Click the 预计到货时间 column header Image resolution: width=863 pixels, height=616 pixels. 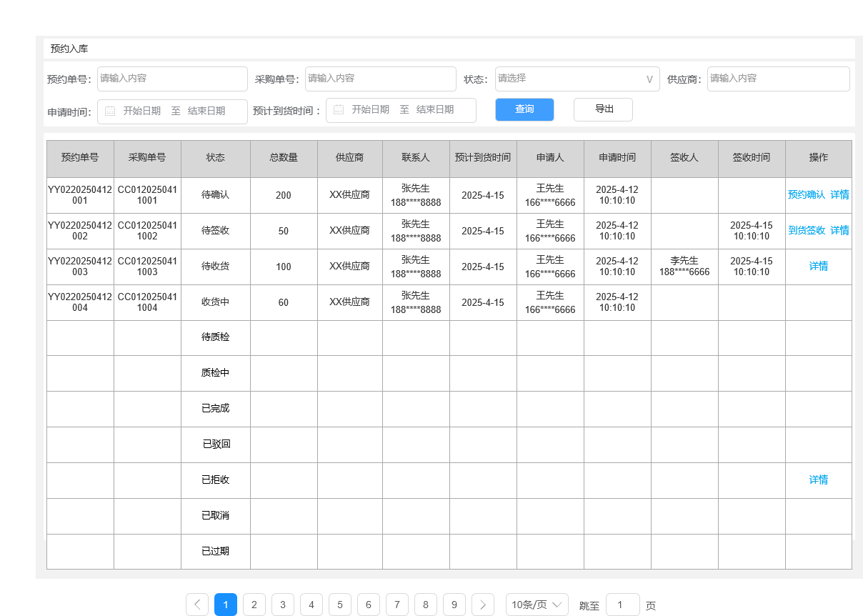483,158
